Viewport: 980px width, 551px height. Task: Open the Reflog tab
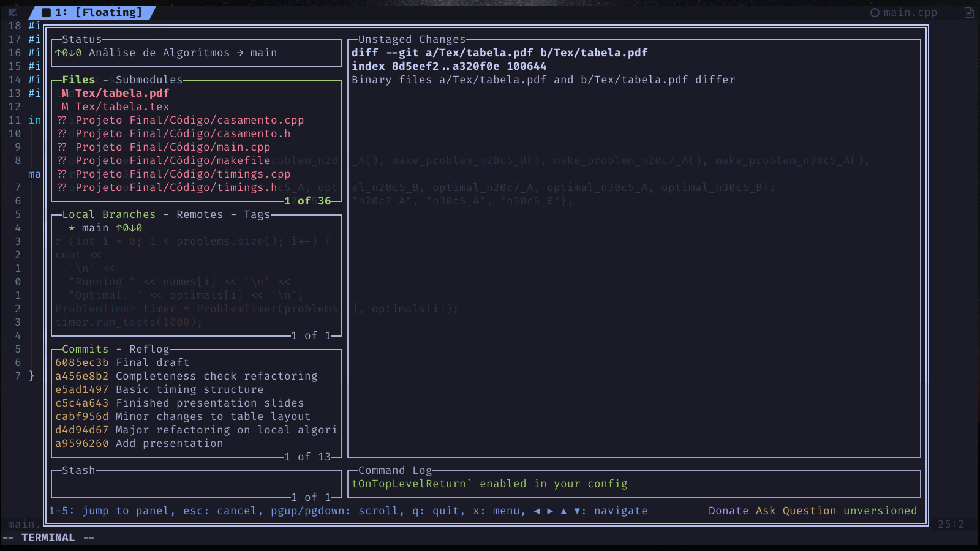click(x=149, y=349)
